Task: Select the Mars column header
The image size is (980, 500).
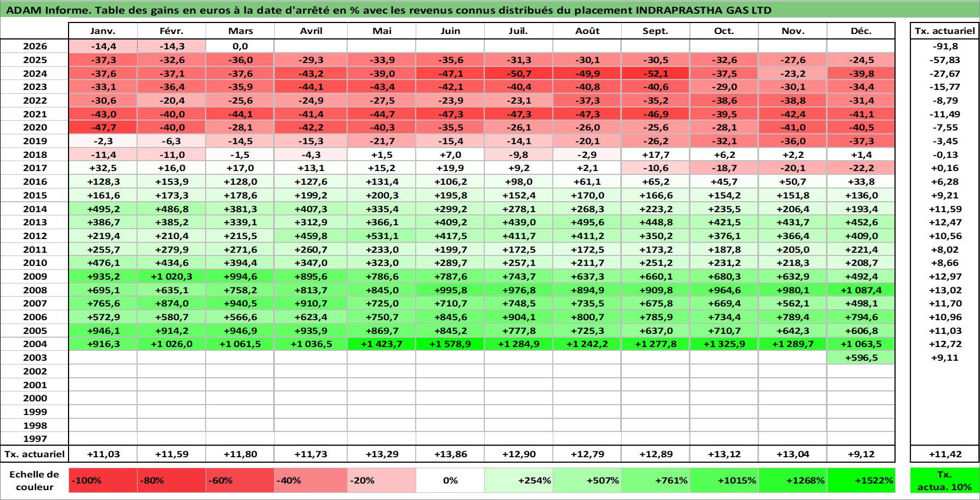Action: click(240, 31)
